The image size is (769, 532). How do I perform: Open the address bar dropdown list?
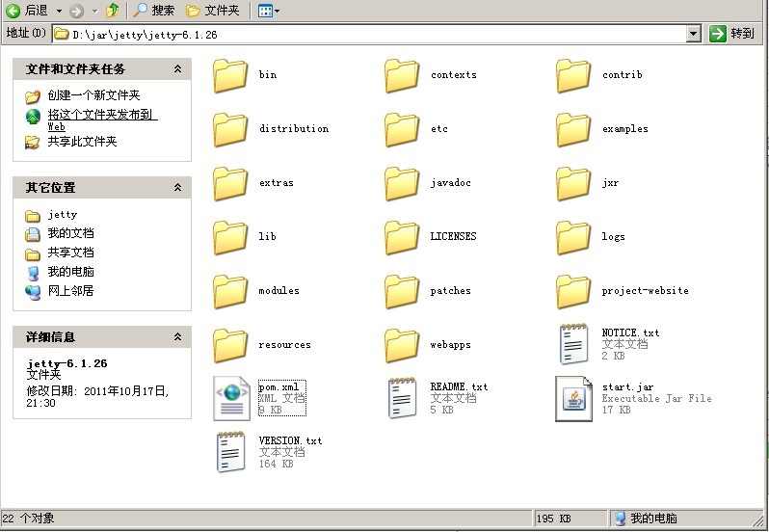[694, 34]
